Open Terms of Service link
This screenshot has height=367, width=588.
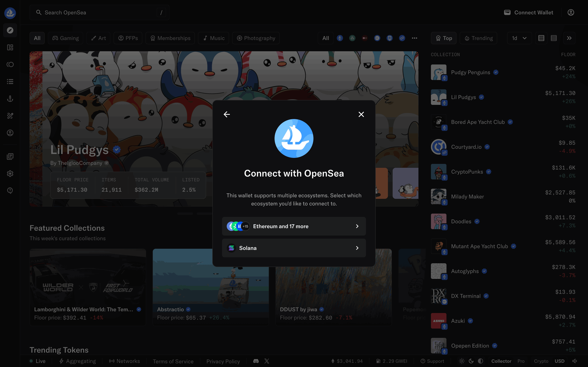click(173, 361)
